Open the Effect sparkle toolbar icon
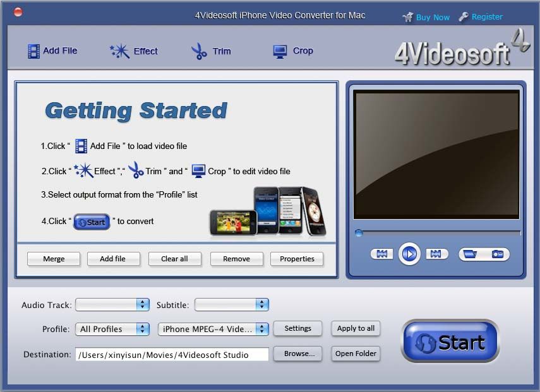 coord(119,51)
